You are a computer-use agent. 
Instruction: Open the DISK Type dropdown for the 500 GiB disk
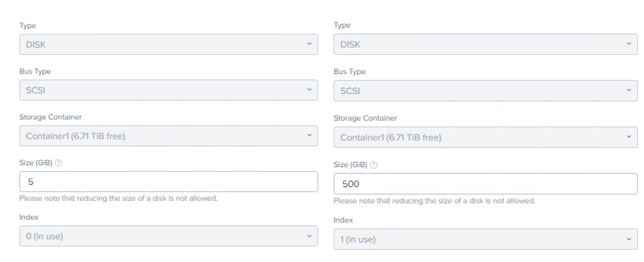pos(479,44)
